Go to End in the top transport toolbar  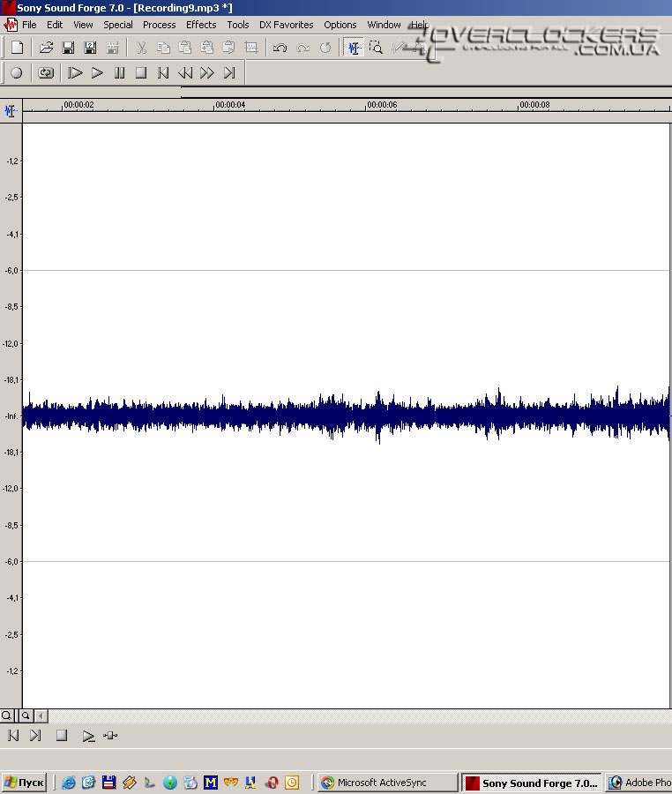229,73
